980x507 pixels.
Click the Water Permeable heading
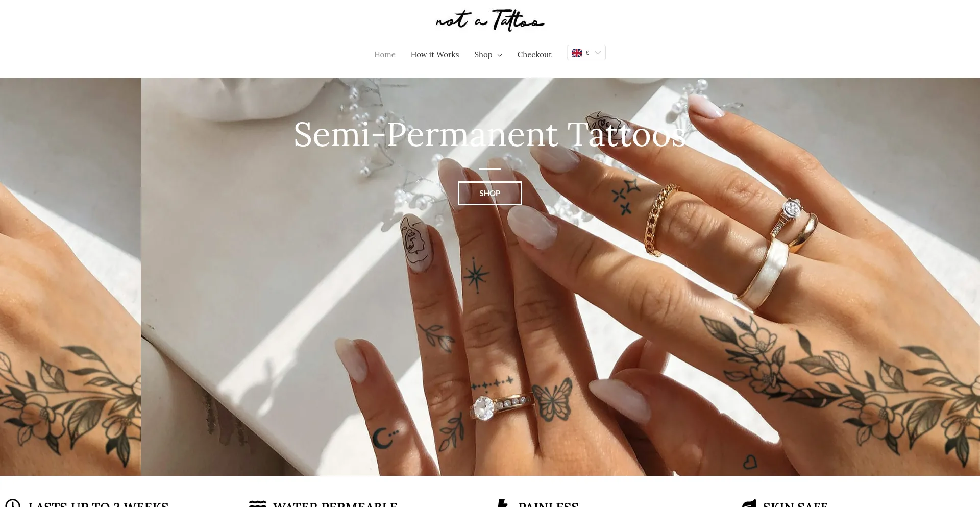tap(335, 504)
